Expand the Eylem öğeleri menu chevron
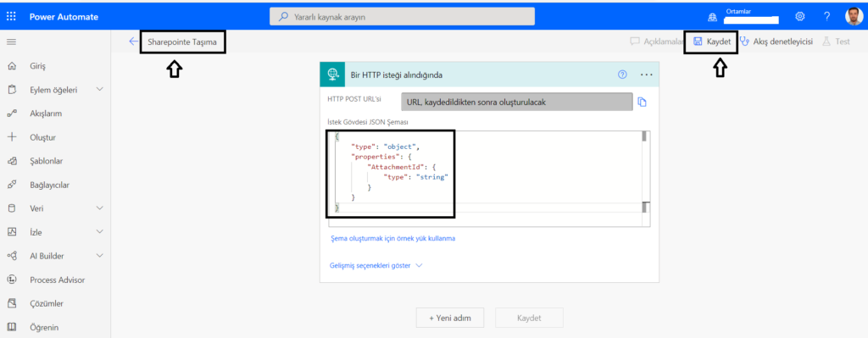 click(x=100, y=89)
